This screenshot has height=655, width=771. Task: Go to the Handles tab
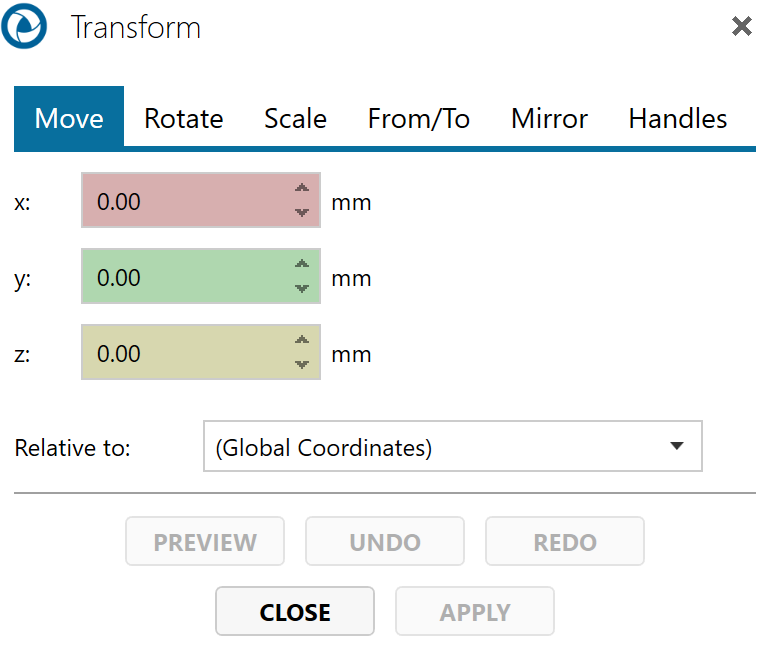[677, 119]
